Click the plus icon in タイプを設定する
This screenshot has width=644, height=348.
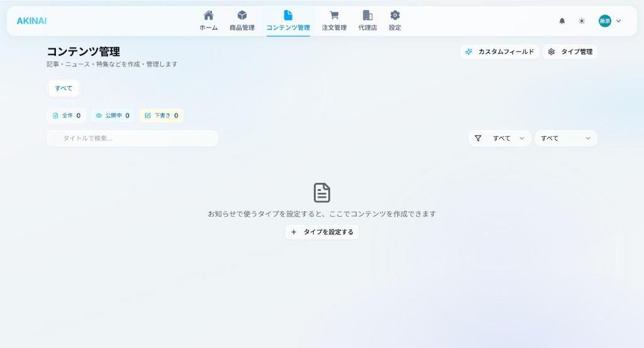coord(294,232)
